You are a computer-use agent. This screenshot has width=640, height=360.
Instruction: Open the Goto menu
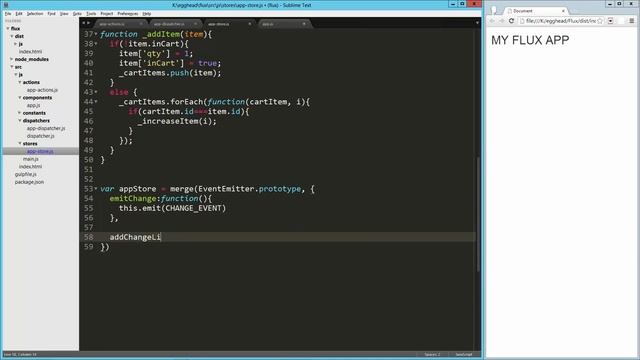tap(77, 13)
